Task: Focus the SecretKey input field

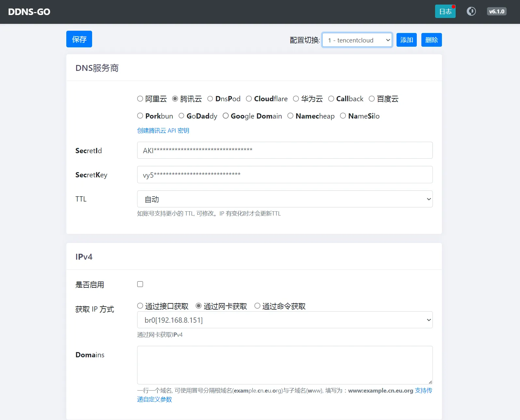Action: 285,175
